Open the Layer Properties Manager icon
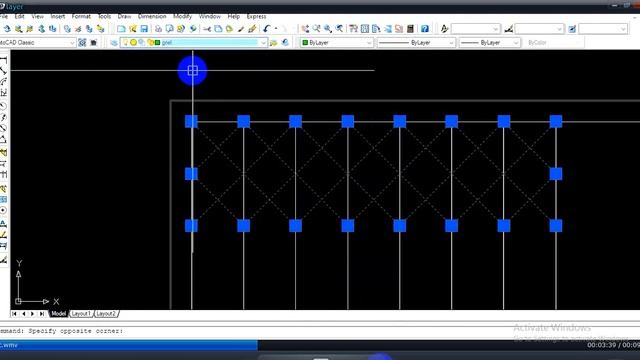Image resolution: width=640 pixels, height=360 pixels. coord(114,42)
